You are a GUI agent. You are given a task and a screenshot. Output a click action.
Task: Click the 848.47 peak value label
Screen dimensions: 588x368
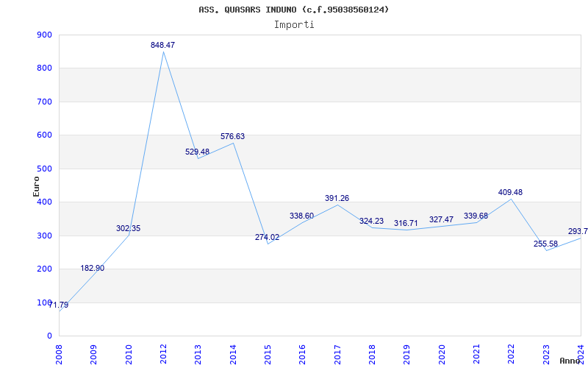pyautogui.click(x=162, y=45)
